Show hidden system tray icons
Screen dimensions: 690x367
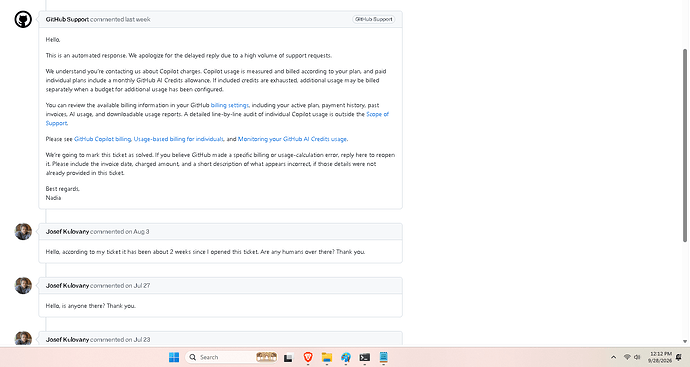pyautogui.click(x=613, y=357)
